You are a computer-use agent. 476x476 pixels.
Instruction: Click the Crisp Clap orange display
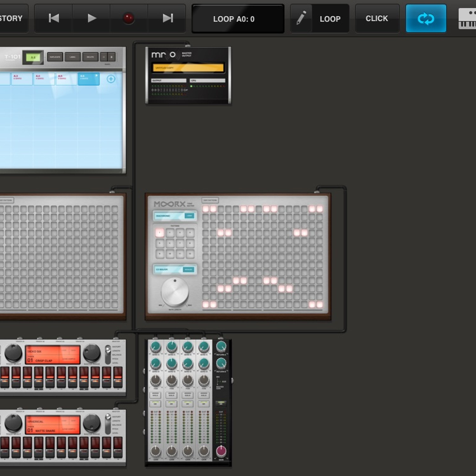coord(53,355)
